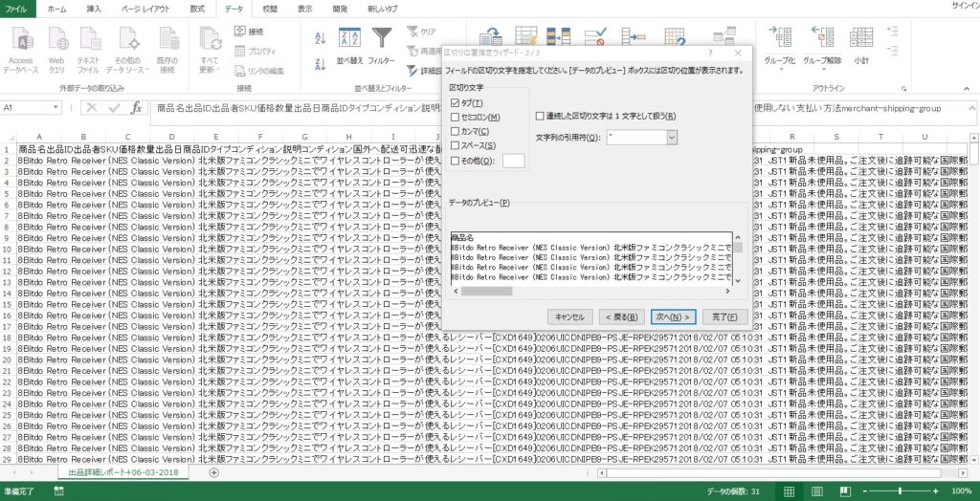This screenshot has height=501, width=980.
Task: Open the text qualifier (文字列の引用符) dropdown
Action: click(x=672, y=138)
